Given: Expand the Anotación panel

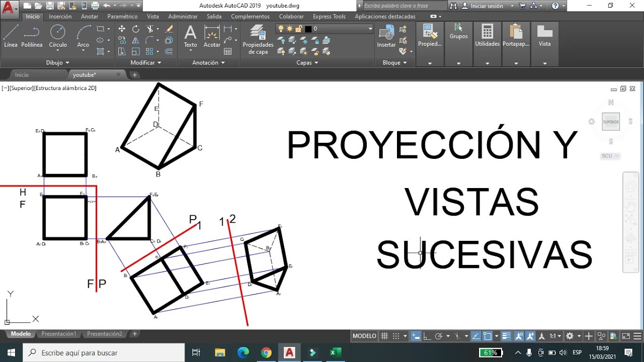Looking at the screenshot, I should [x=208, y=63].
